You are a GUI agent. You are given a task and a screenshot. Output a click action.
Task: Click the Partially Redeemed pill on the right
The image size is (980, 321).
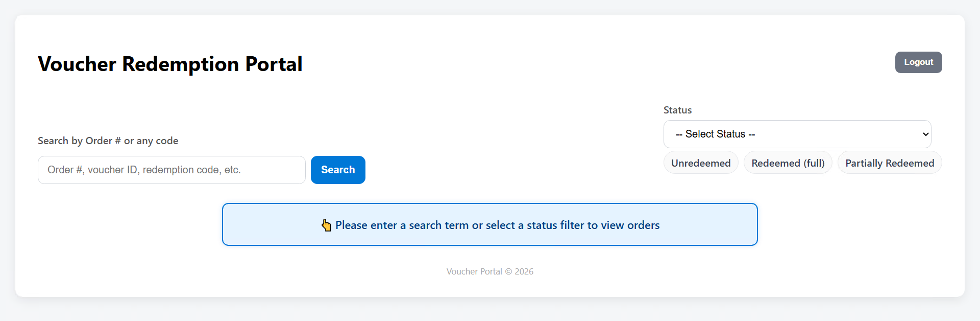tap(889, 163)
